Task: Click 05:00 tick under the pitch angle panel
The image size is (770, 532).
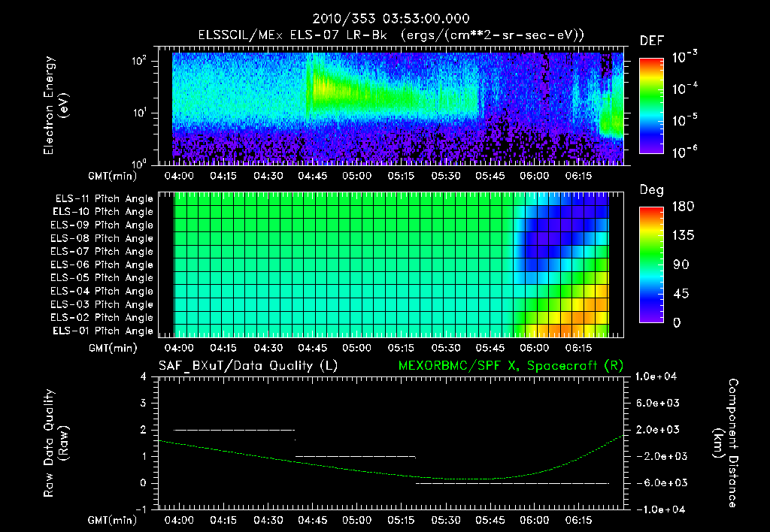Action: pos(357,348)
